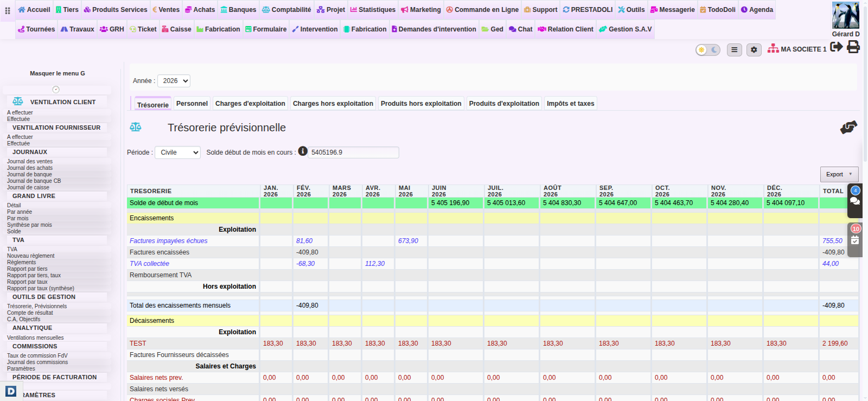Open the Période Civile dropdown

click(177, 152)
